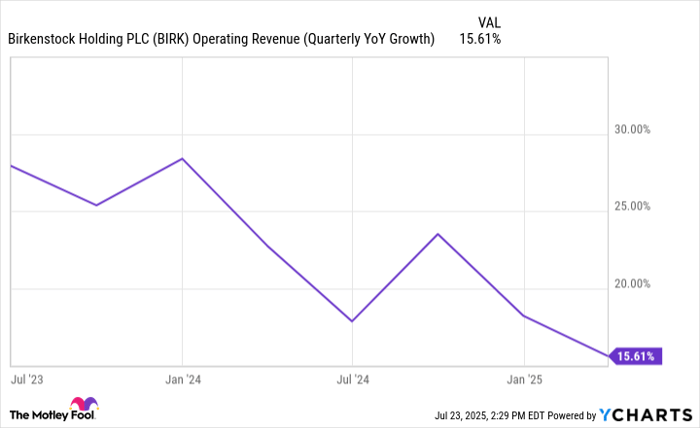Image resolution: width=700 pixels, height=428 pixels.
Task: Click the Birkenstock Holding PLC chart title
Action: pyautogui.click(x=221, y=39)
